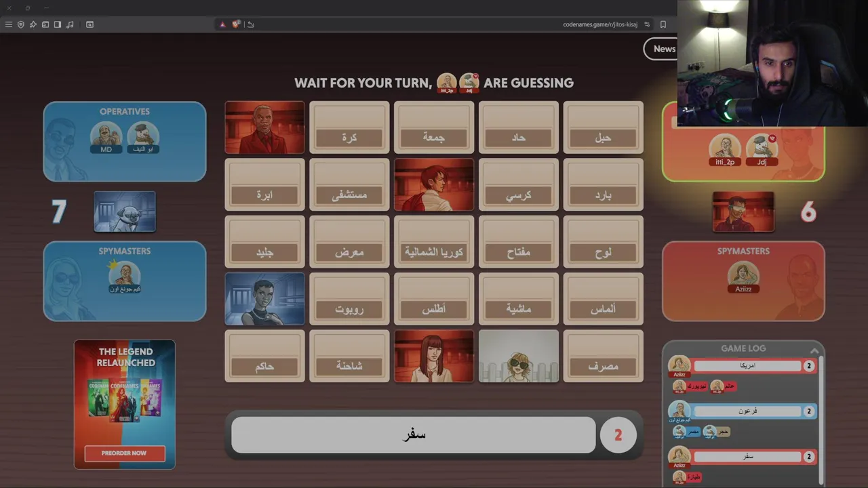The image size is (868, 488).
Task: Click the magnifier search toolbar icon
Action: point(90,24)
